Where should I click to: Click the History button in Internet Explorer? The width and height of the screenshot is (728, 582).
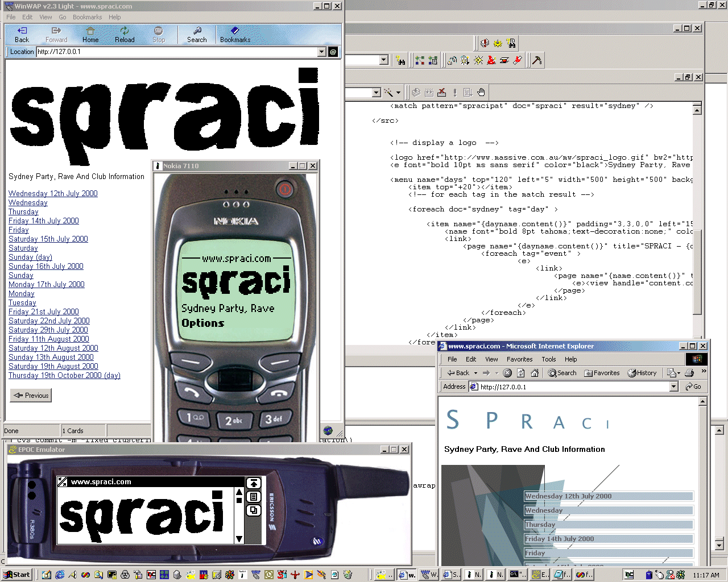[x=642, y=373]
